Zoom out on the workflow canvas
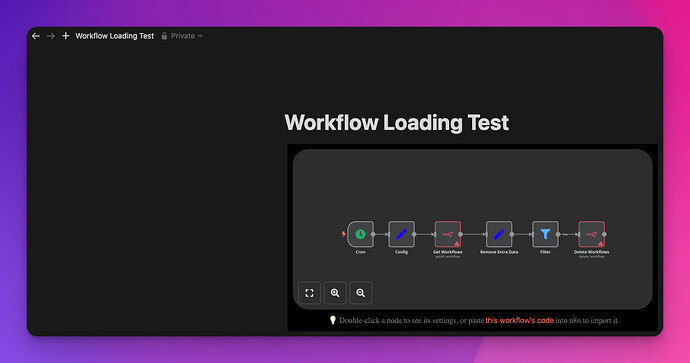 point(360,293)
